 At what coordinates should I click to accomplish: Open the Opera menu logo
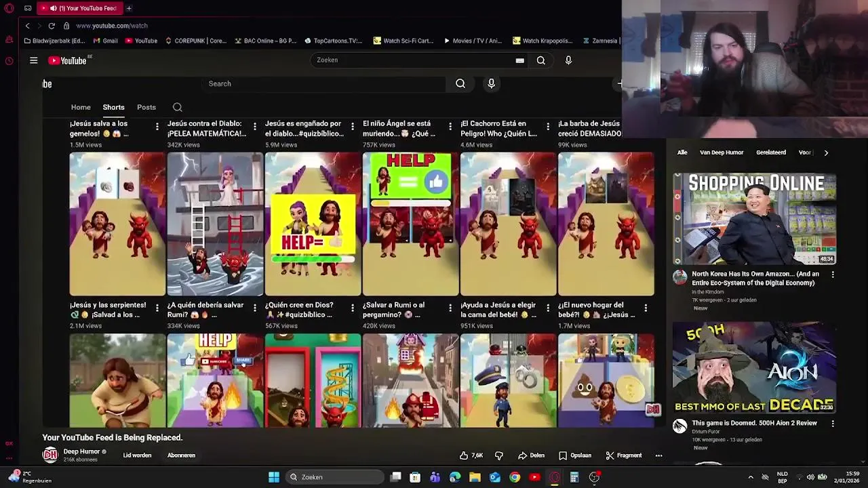point(9,8)
